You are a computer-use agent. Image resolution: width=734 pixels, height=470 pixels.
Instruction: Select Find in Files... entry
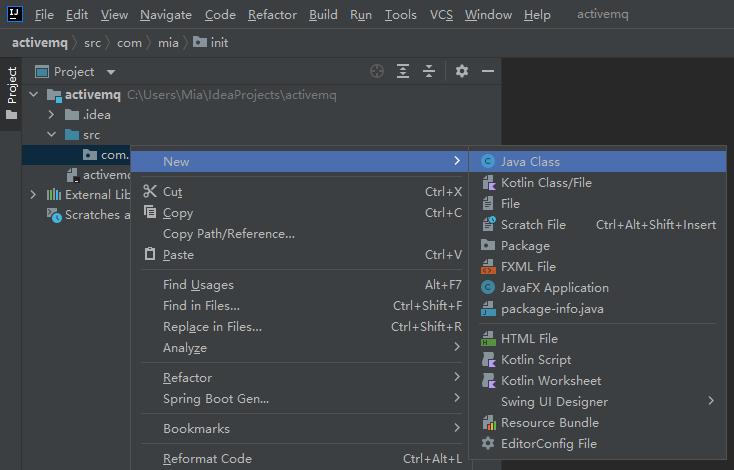tap(301, 306)
